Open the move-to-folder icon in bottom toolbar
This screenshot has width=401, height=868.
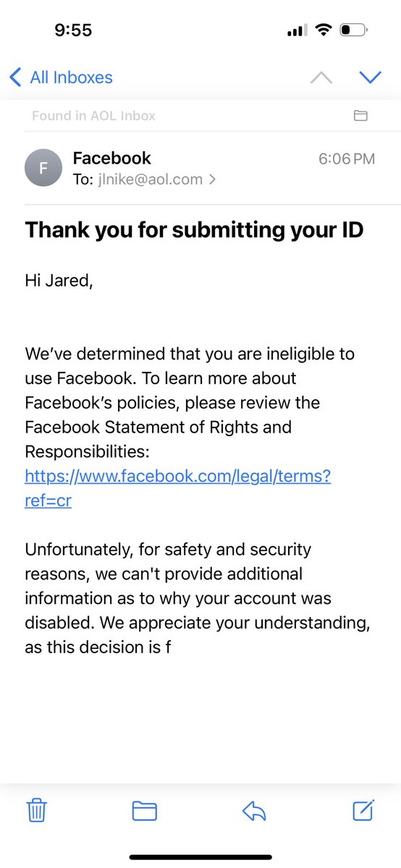pos(145,811)
